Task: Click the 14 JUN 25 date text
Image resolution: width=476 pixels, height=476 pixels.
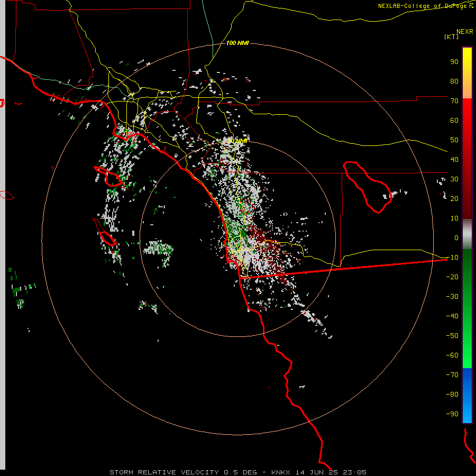Action: [317, 472]
